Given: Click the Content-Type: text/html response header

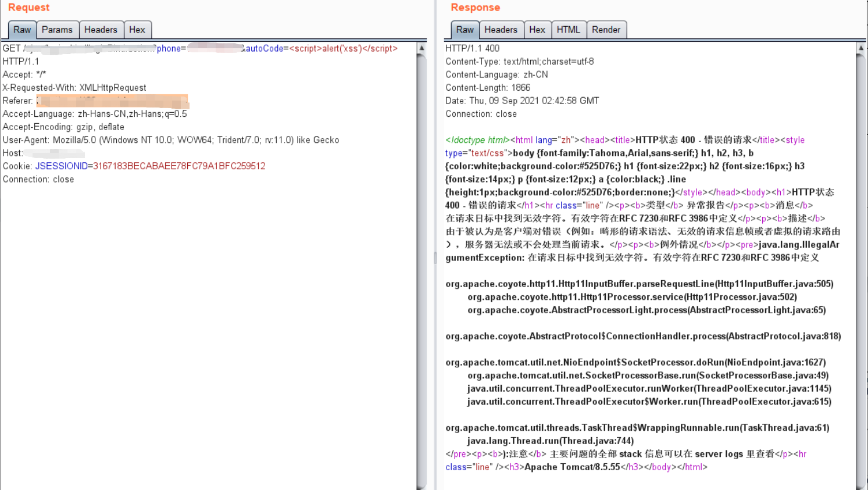Looking at the screenshot, I should [x=520, y=62].
